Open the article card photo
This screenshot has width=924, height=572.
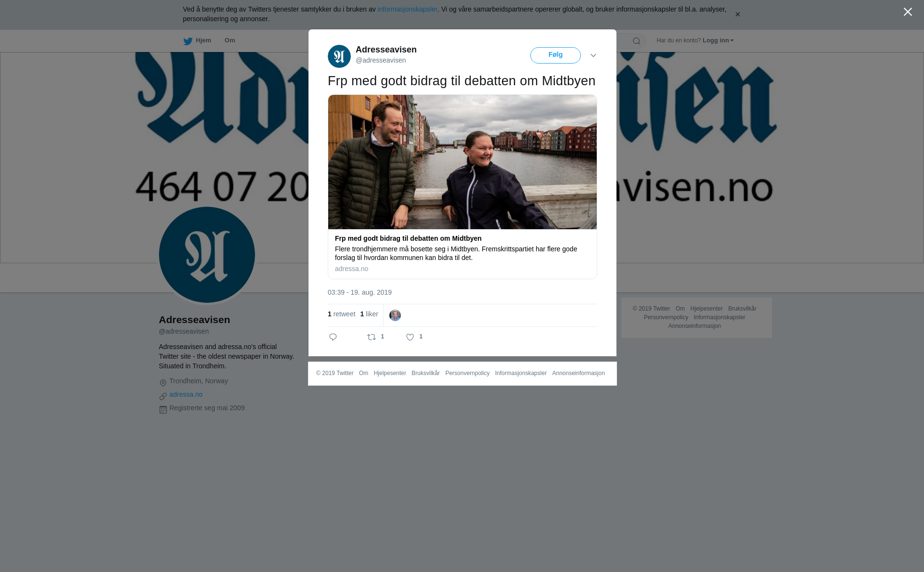[x=462, y=162]
